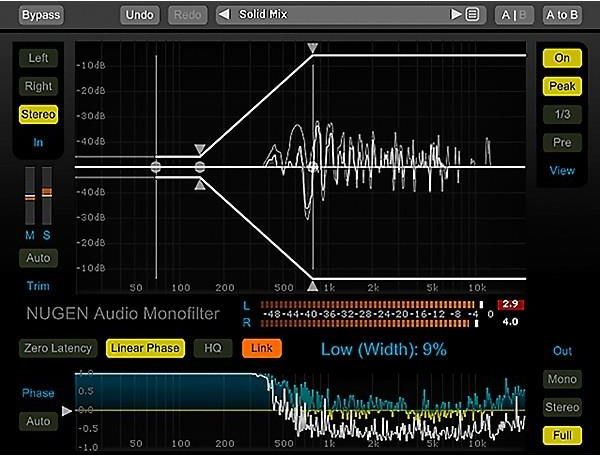Screen dimensions: 600x456
Task: Click the red 2.9 peak indicator
Action: click(x=511, y=303)
